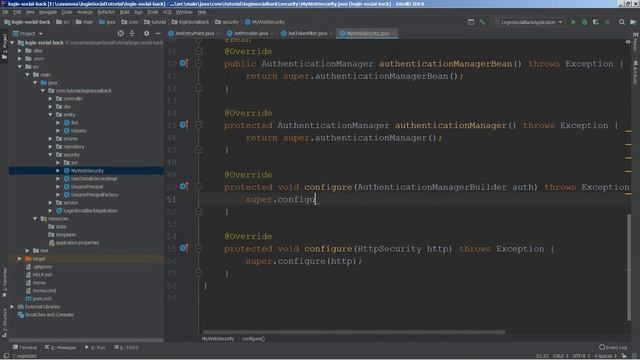The image size is (640, 360).
Task: Select MyWebSecurity file in project tree
Action: click(87, 171)
